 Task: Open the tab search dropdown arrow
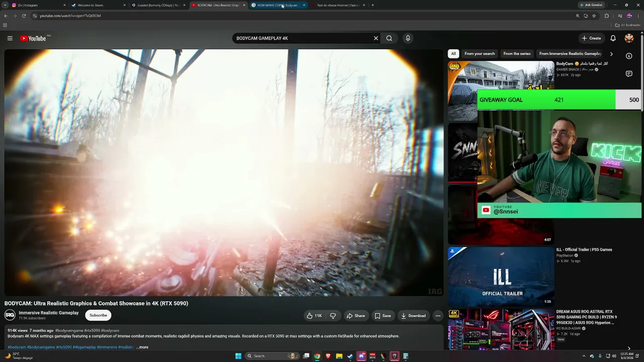[x=5, y=5]
